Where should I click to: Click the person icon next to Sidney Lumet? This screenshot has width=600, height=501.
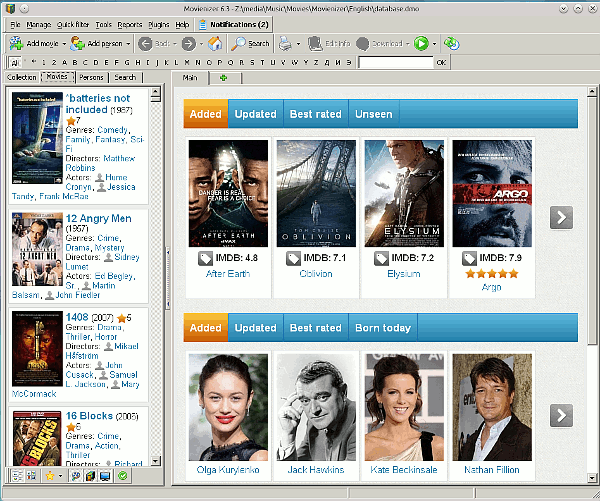[108, 258]
